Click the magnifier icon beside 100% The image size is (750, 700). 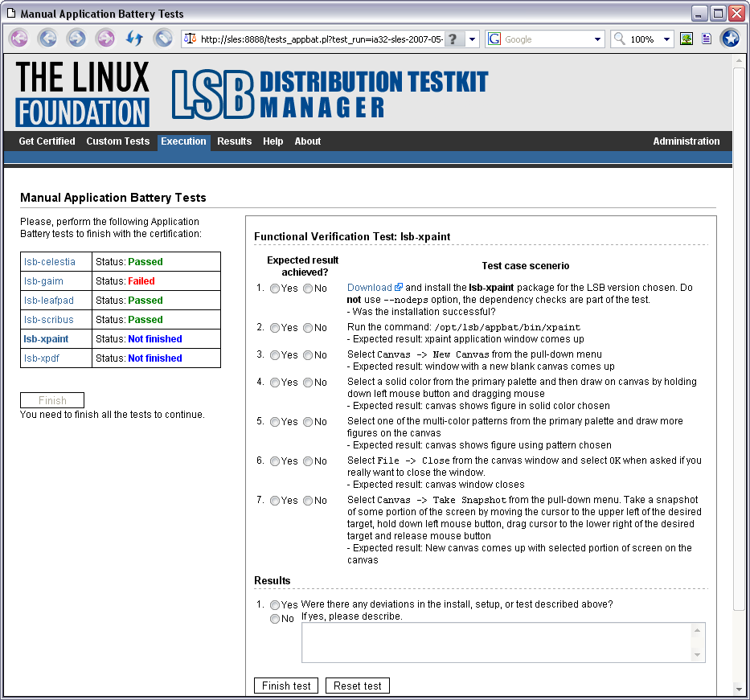pos(620,39)
